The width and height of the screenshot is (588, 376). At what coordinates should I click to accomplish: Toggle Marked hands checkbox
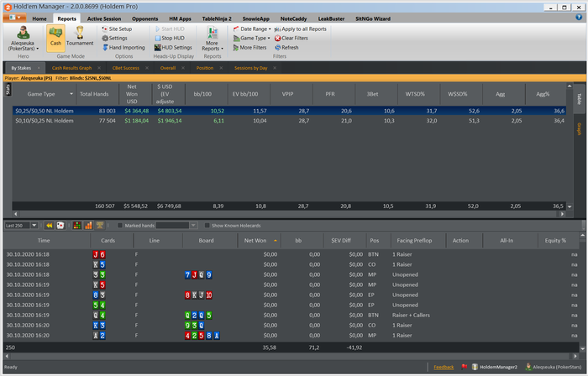(120, 226)
